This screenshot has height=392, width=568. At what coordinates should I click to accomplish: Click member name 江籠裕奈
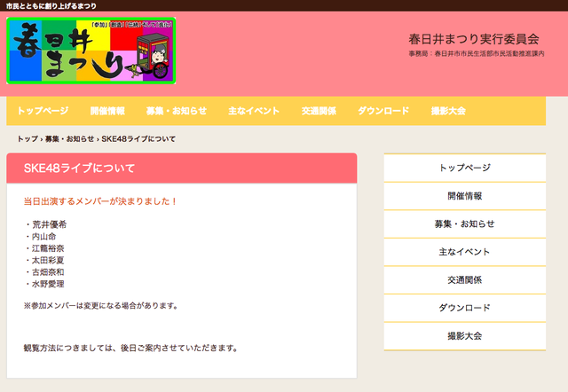[48, 248]
